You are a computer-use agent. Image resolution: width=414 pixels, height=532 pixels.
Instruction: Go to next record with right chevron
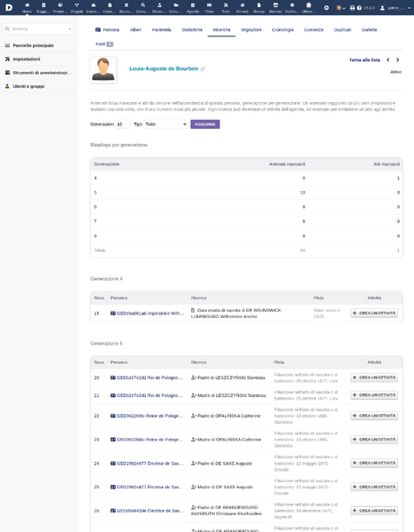pos(398,60)
